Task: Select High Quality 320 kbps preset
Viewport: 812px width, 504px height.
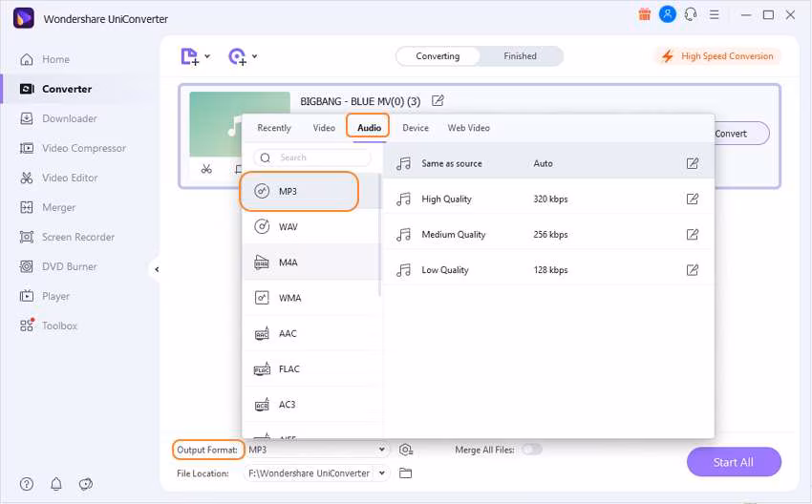Action: pyautogui.click(x=549, y=199)
